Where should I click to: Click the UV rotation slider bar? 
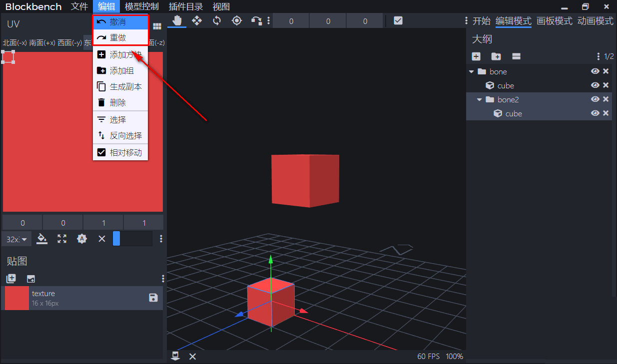click(132, 239)
